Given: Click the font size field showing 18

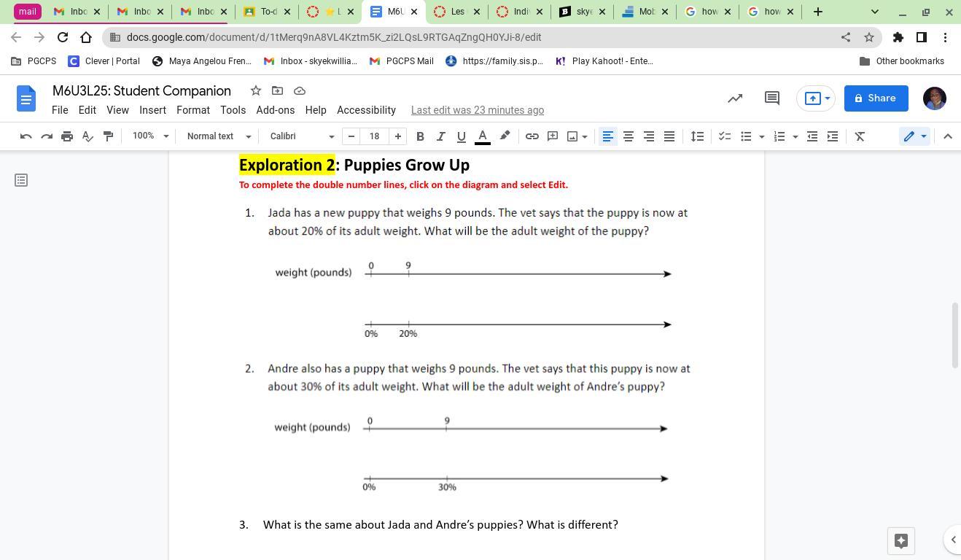Looking at the screenshot, I should (375, 136).
